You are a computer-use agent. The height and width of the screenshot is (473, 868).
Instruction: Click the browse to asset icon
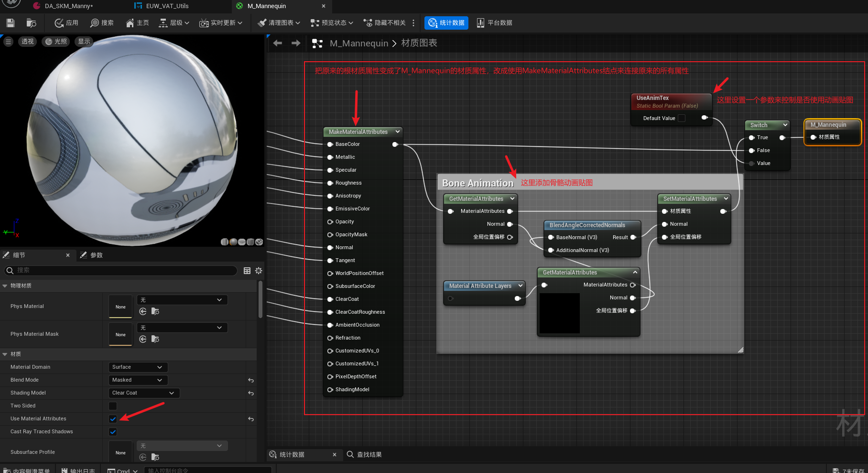[x=31, y=23]
